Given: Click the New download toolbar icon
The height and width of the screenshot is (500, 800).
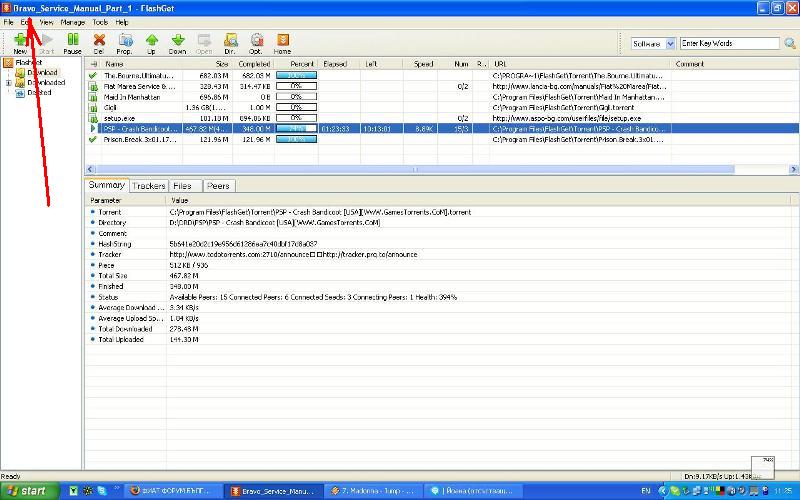Looking at the screenshot, I should coord(20,42).
